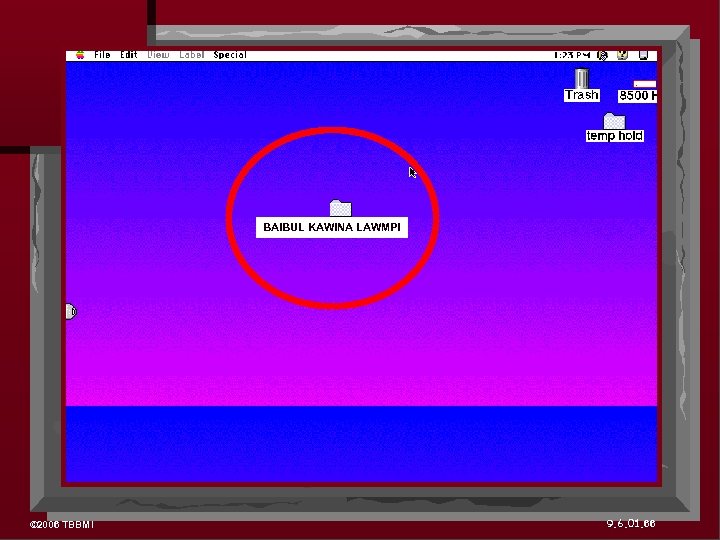Open the Application menu icon
The image size is (720, 540).
pyautogui.click(x=644, y=56)
